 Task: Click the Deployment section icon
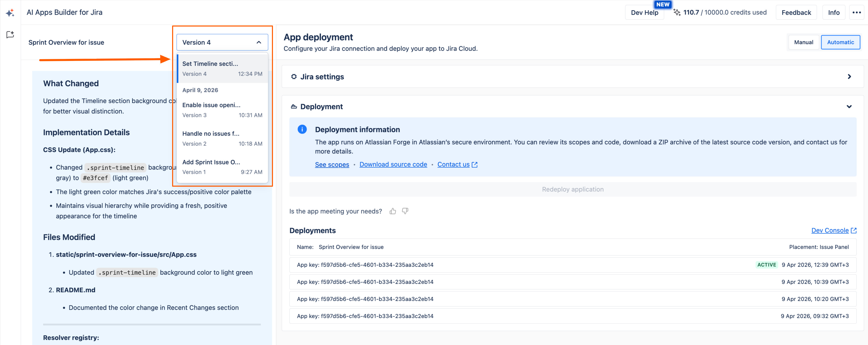294,107
